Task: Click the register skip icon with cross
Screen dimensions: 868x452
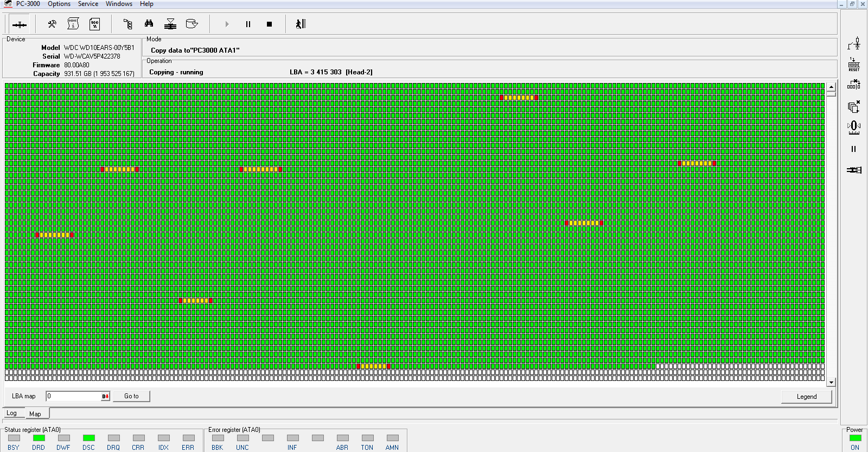Action: (x=854, y=85)
